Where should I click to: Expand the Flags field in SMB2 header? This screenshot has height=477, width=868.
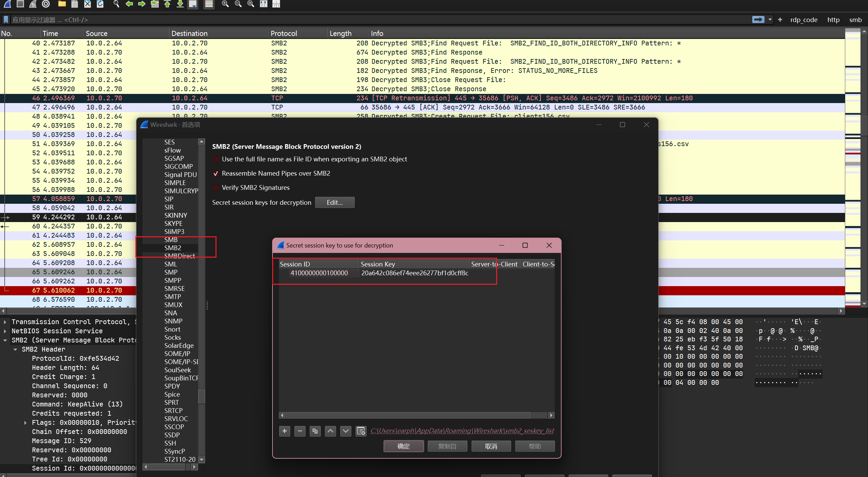coord(25,422)
